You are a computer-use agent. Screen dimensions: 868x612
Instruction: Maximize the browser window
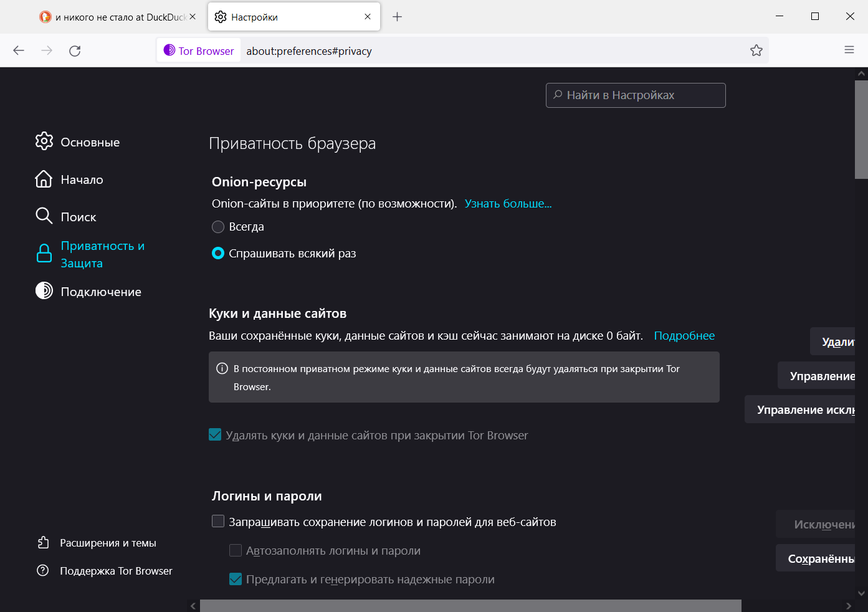(x=815, y=16)
